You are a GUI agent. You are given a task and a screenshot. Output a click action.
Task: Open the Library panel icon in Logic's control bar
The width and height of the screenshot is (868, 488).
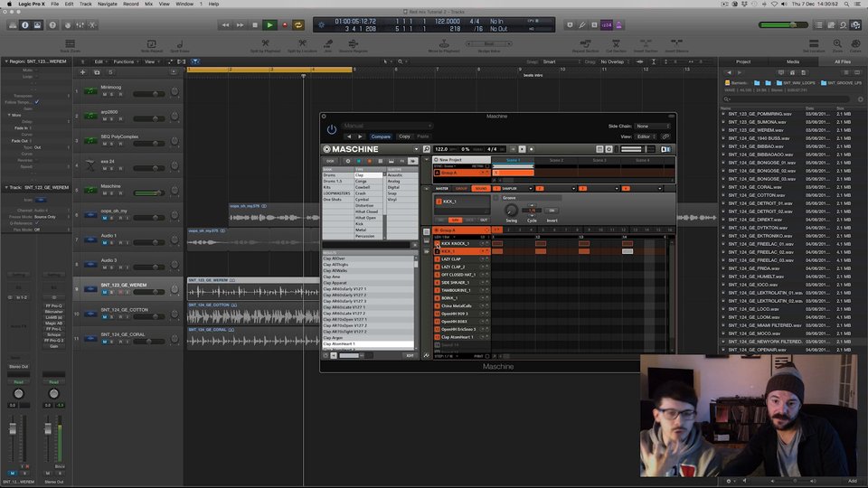pyautogui.click(x=12, y=25)
